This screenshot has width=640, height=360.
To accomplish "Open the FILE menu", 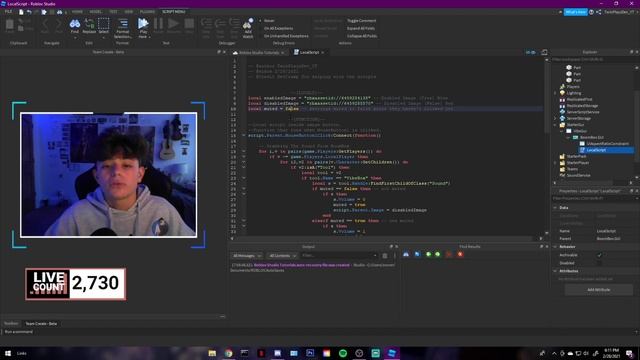I will [8, 12].
